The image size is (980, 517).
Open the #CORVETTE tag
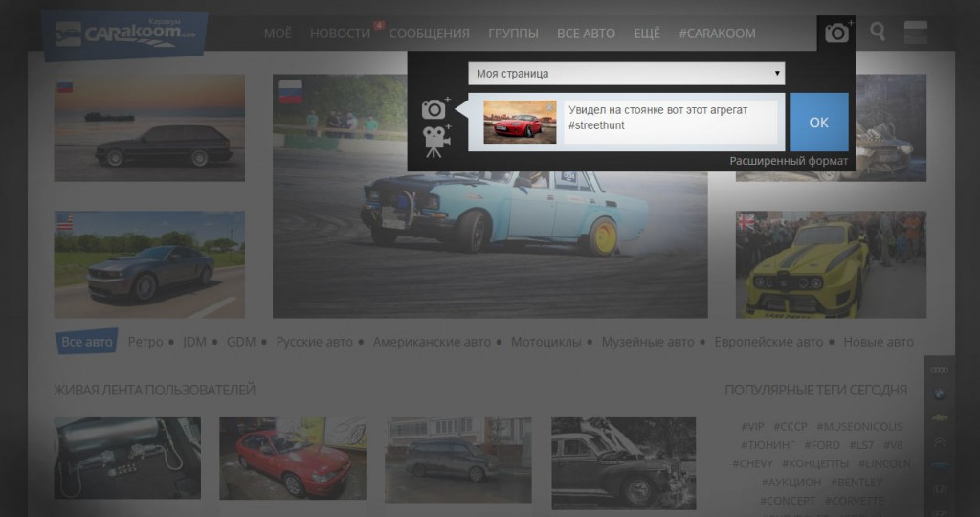point(855,501)
